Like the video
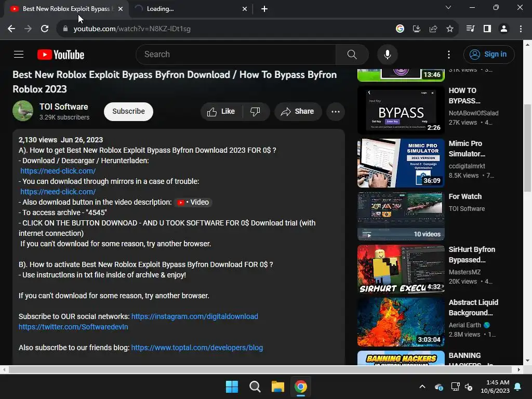The image size is (532, 399). click(x=221, y=111)
